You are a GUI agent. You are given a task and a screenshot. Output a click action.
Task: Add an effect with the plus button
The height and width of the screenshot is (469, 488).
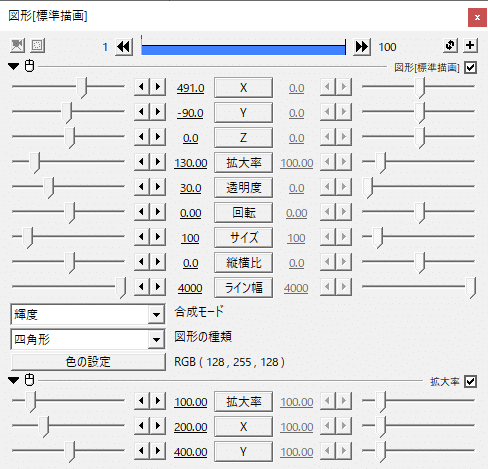[470, 45]
